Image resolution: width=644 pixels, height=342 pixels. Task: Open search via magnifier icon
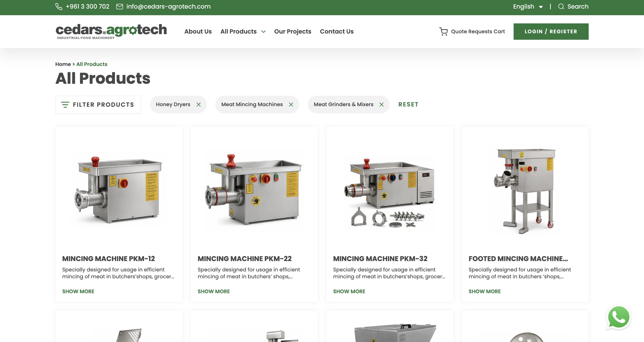pyautogui.click(x=561, y=7)
